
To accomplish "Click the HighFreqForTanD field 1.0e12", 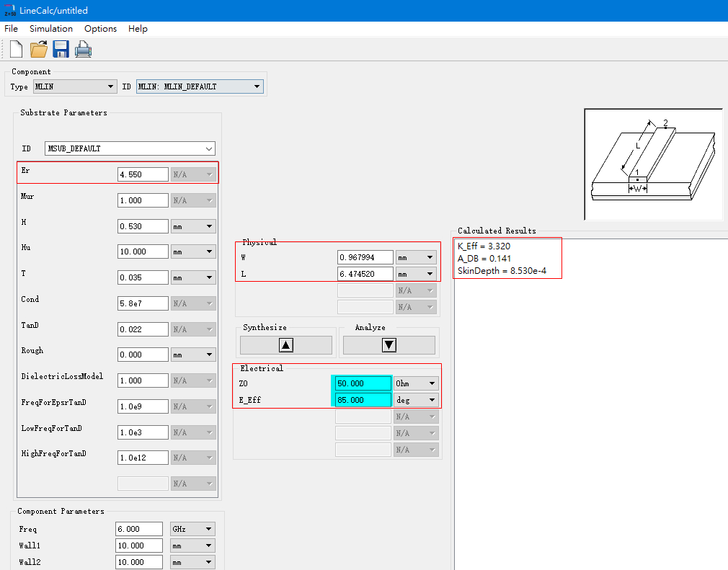I will (143, 458).
